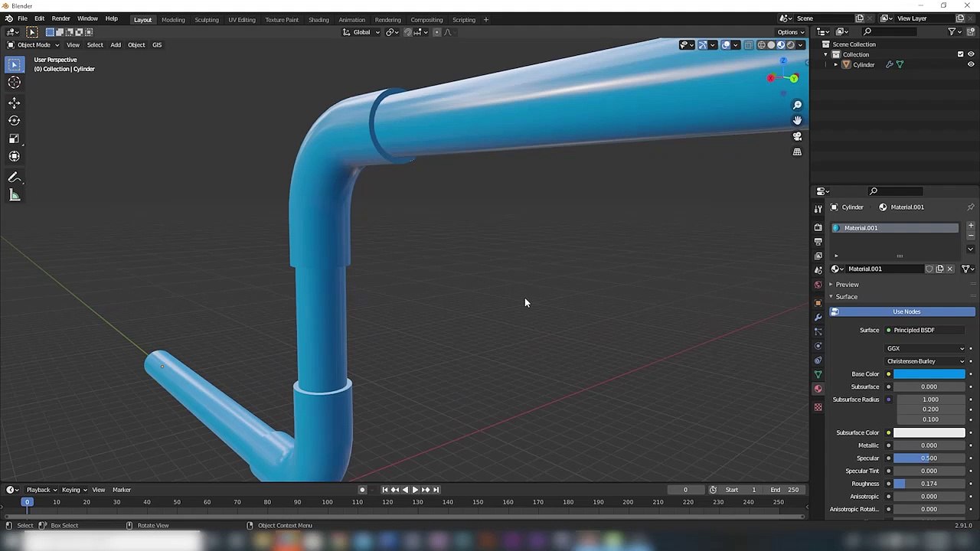
Task: Activate the Rotate tool
Action: point(14,120)
